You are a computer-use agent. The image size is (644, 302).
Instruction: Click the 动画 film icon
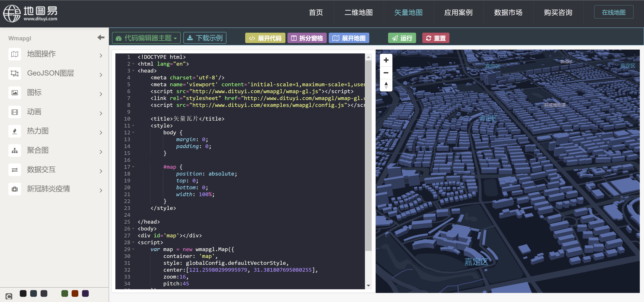pyautogui.click(x=15, y=112)
